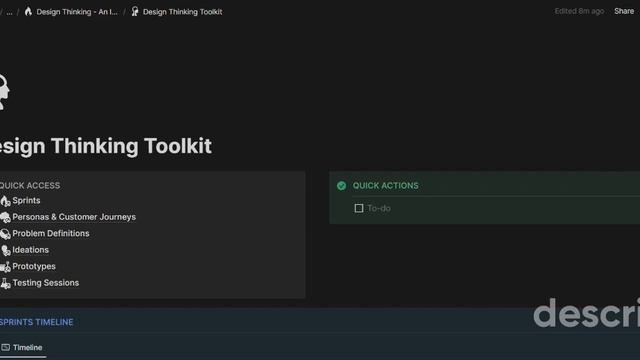Click the SPRINTS TIMELINE heading
The image size is (640, 360).
36,322
